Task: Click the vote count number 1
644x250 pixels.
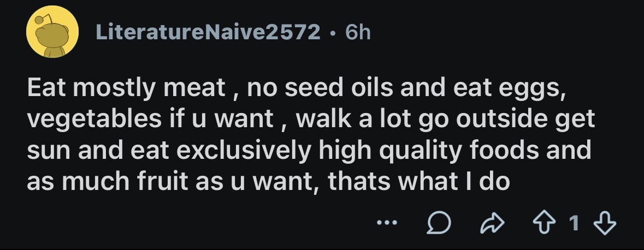Action: [574, 223]
